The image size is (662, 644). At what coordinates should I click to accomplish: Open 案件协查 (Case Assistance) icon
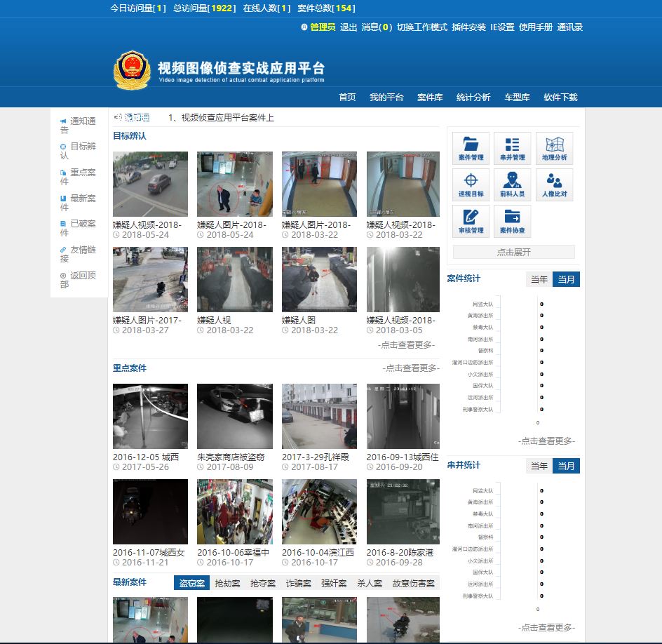point(512,221)
